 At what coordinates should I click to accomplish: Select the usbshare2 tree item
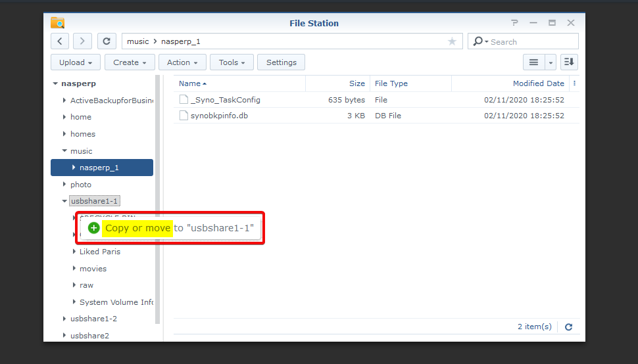[x=89, y=336]
